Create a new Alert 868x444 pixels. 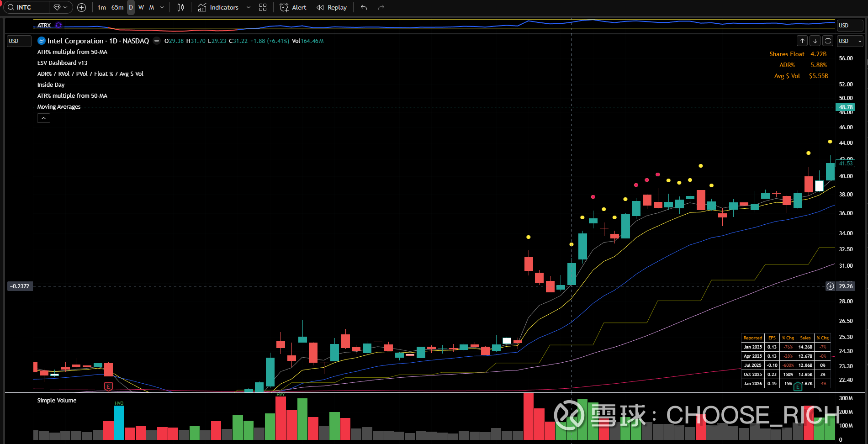(293, 7)
